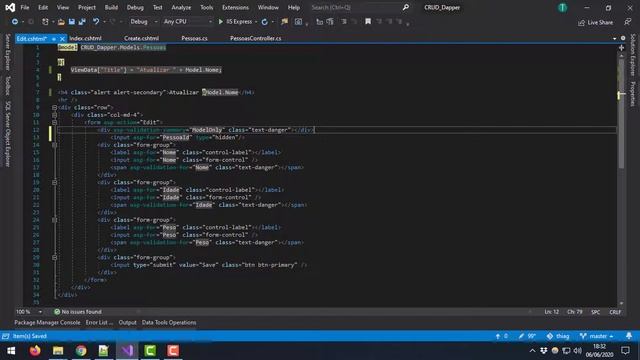Collapse the form-group block on line 24

[54, 220]
